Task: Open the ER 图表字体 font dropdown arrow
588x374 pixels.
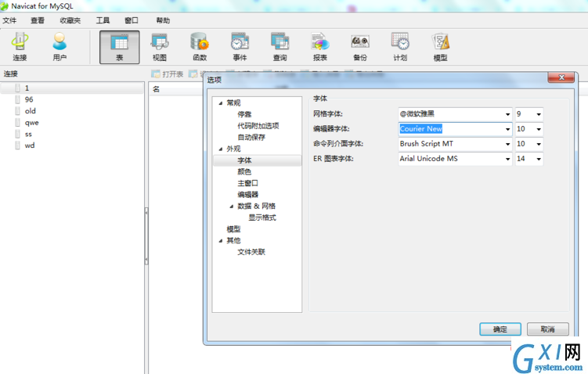Action: (507, 160)
